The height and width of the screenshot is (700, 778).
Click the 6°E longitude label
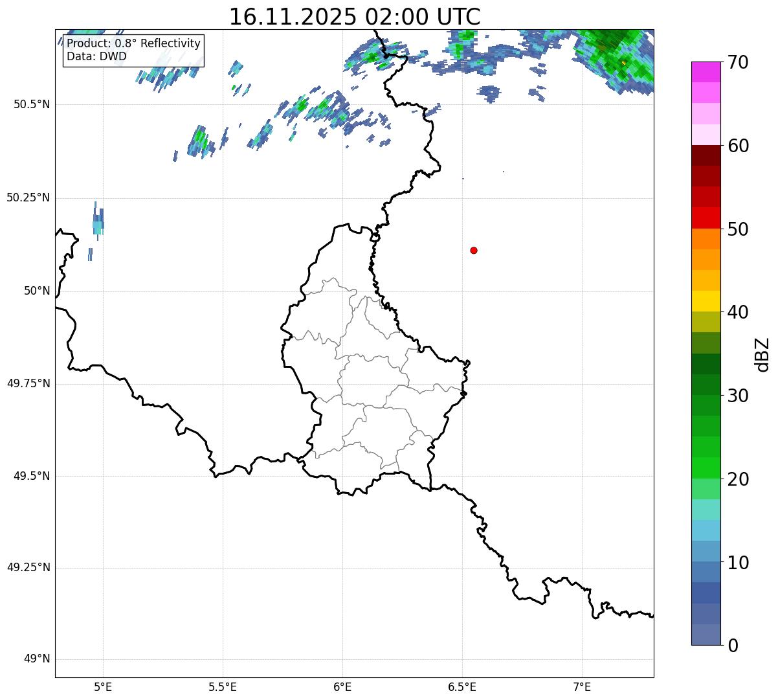pyautogui.click(x=342, y=686)
